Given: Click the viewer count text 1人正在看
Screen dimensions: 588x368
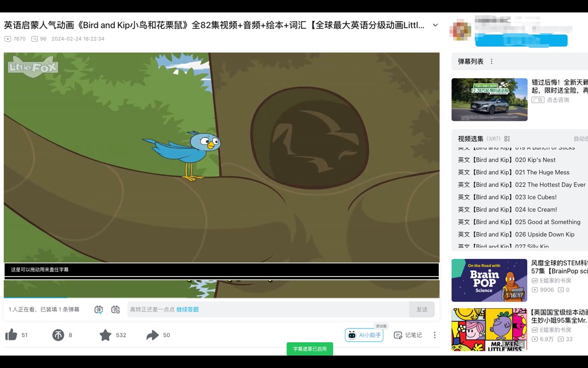Looking at the screenshot, I should [x=23, y=310].
